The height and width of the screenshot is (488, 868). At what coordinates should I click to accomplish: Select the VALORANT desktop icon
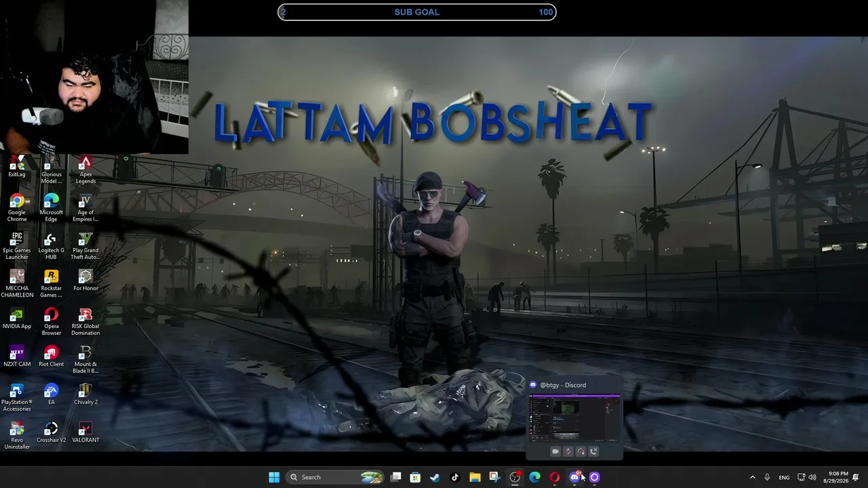tap(85, 433)
